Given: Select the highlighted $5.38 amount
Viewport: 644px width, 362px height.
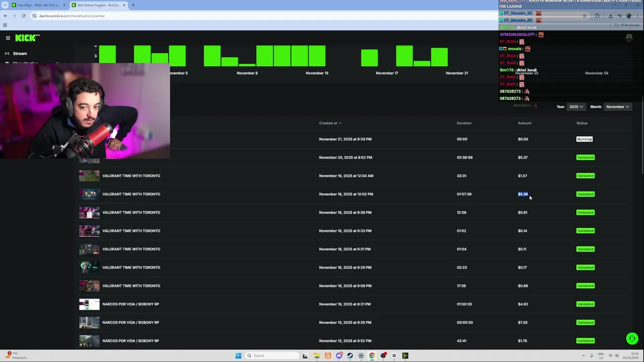Looking at the screenshot, I should [523, 194].
